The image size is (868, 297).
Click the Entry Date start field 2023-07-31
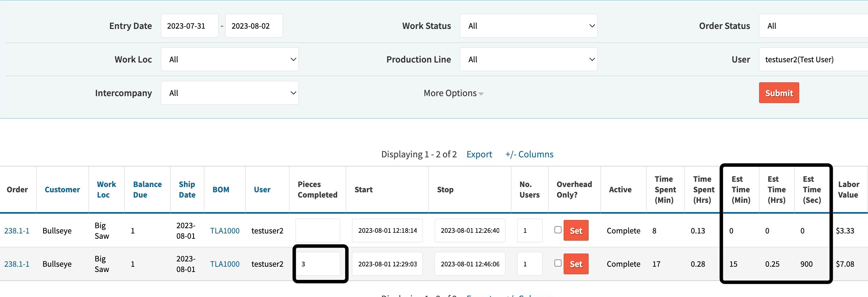point(190,26)
